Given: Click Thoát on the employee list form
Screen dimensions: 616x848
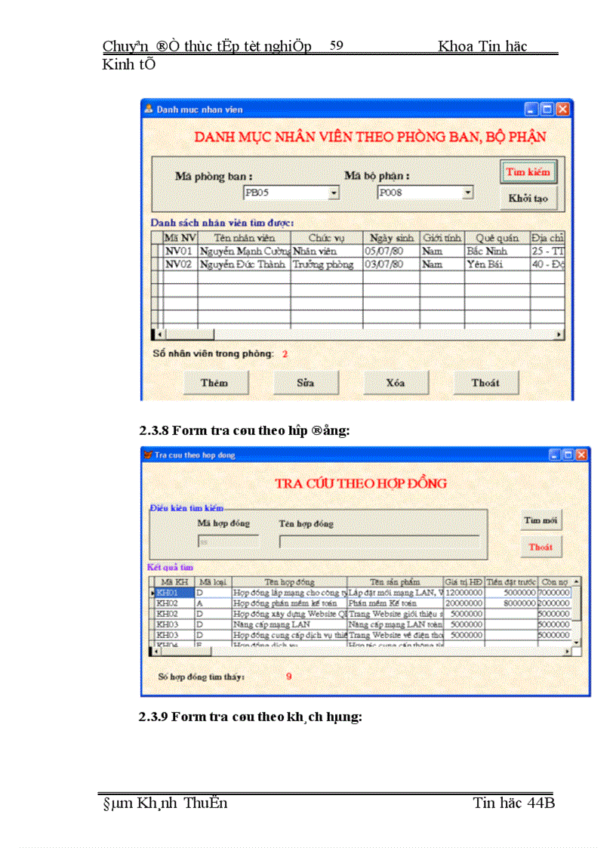Looking at the screenshot, I should [485, 383].
